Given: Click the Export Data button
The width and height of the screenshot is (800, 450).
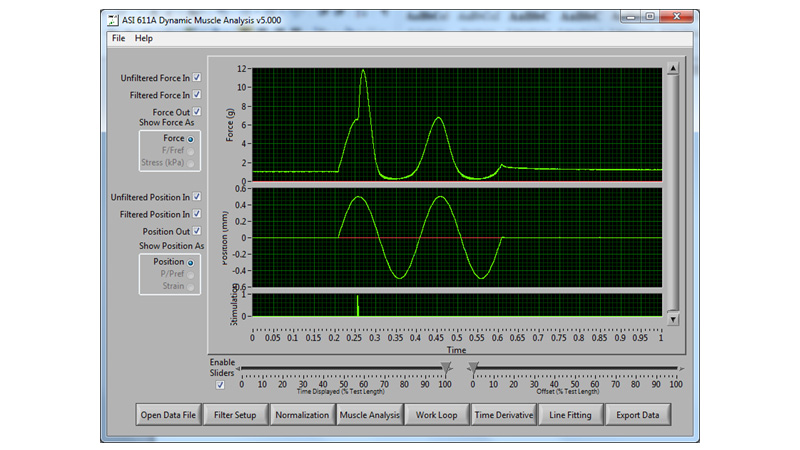Looking at the screenshot, I should pyautogui.click(x=638, y=415).
